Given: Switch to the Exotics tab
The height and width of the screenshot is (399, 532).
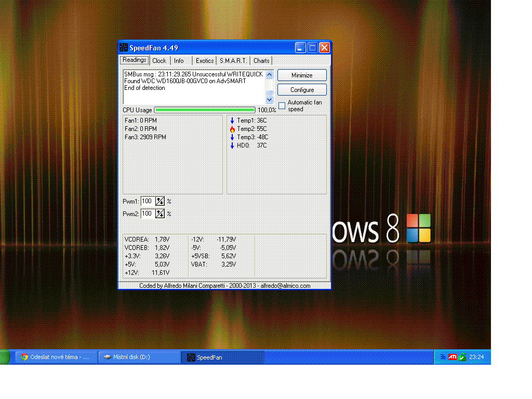Looking at the screenshot, I should click(x=205, y=61).
